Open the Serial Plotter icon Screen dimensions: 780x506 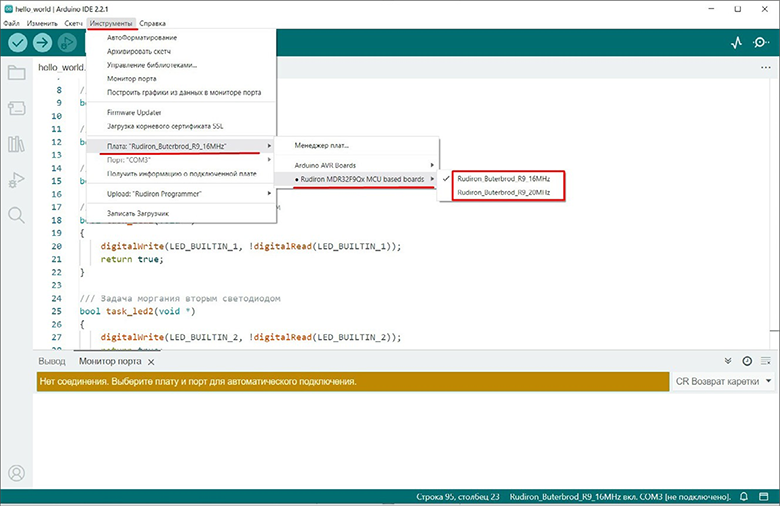point(737,43)
